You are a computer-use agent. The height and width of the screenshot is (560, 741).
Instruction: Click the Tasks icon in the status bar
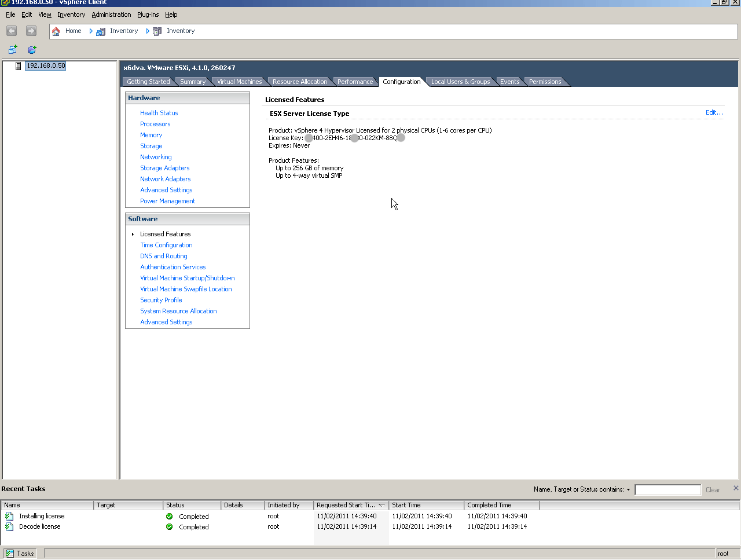[10, 554]
